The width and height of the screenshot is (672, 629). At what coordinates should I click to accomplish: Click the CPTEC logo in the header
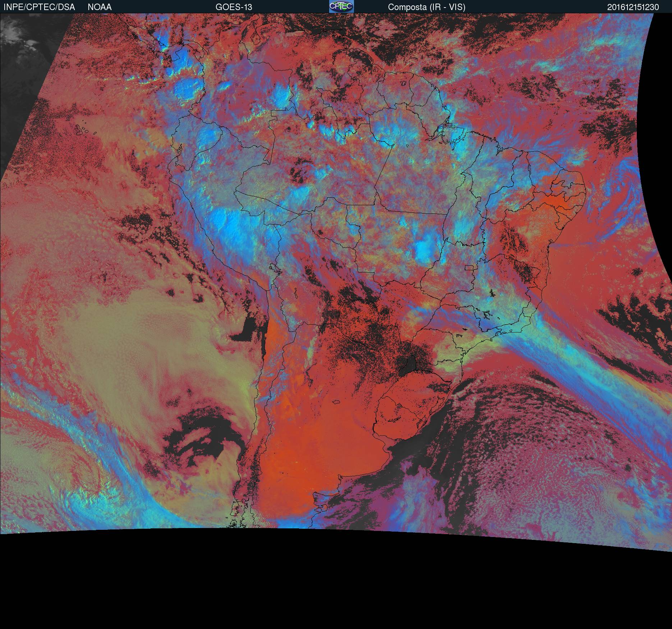(x=341, y=6)
